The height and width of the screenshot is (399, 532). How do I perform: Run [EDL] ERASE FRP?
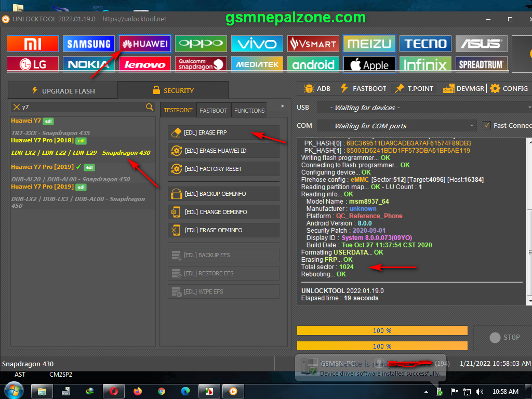coord(223,132)
